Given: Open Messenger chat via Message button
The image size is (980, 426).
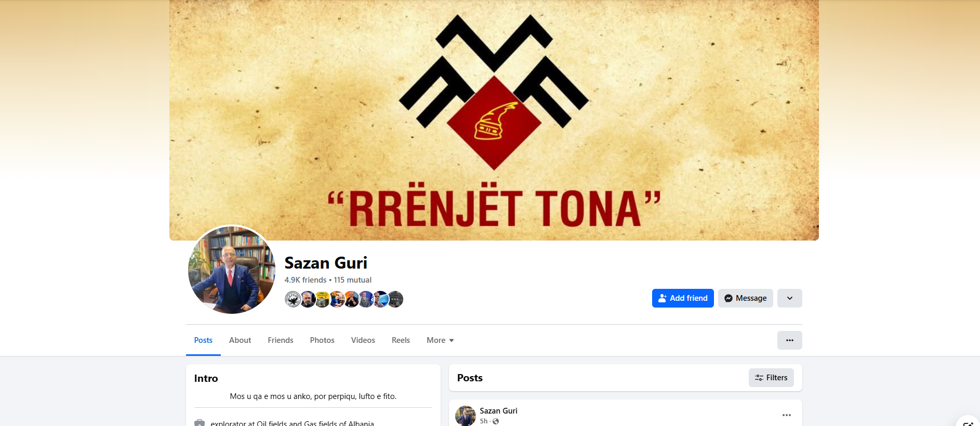Looking at the screenshot, I should tap(746, 298).
